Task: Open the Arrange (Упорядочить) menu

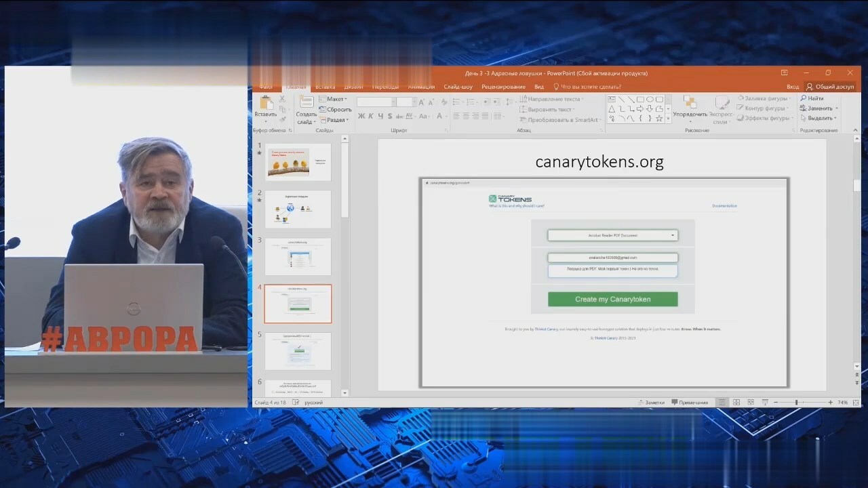Action: [690, 108]
